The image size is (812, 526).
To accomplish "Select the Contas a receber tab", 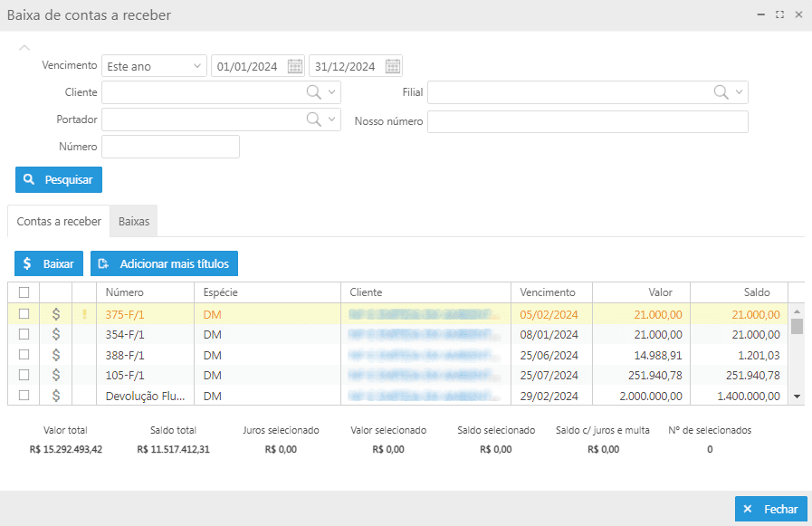I will click(x=59, y=221).
